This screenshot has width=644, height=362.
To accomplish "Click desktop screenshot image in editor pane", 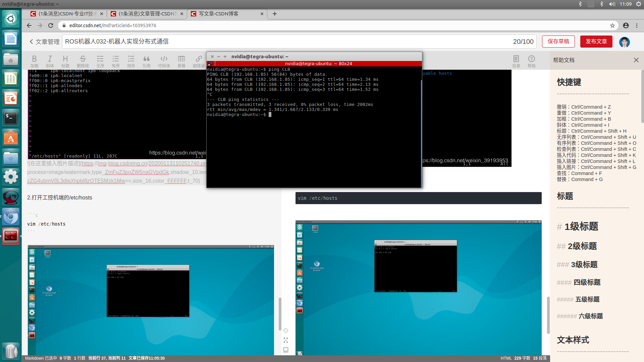I will pos(151,300).
